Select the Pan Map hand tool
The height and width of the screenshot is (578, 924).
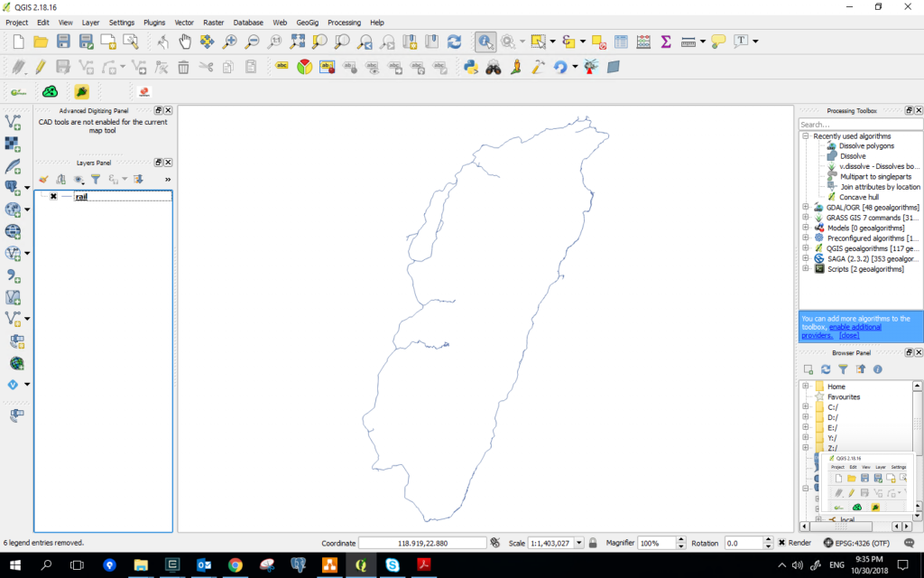185,42
